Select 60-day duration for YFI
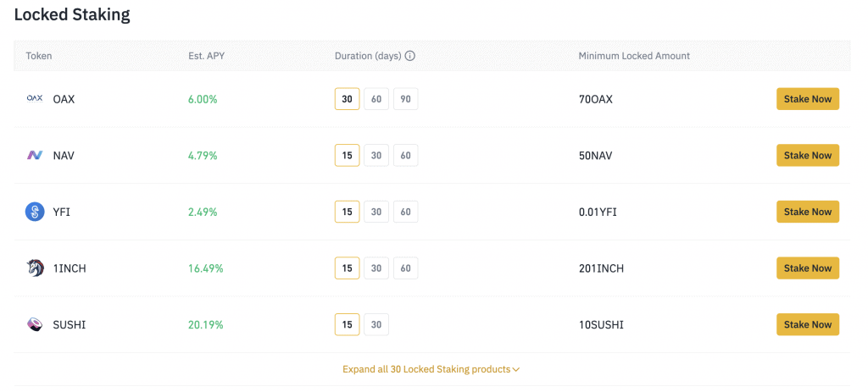The height and width of the screenshot is (392, 868). pyautogui.click(x=406, y=212)
